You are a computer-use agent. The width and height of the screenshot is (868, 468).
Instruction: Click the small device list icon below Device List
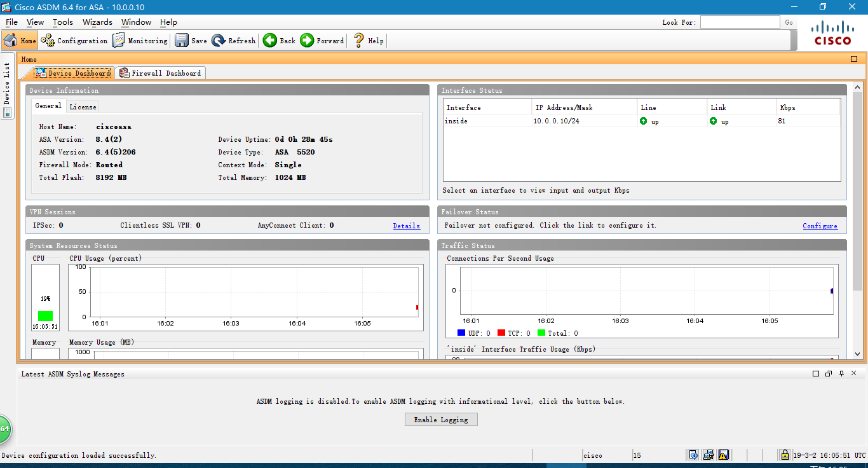tap(7, 113)
